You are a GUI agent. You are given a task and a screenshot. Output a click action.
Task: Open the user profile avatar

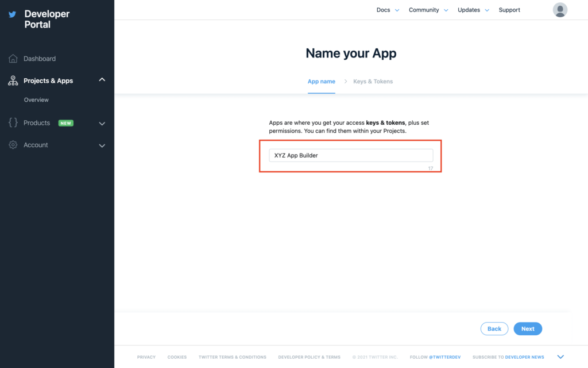[x=560, y=10]
